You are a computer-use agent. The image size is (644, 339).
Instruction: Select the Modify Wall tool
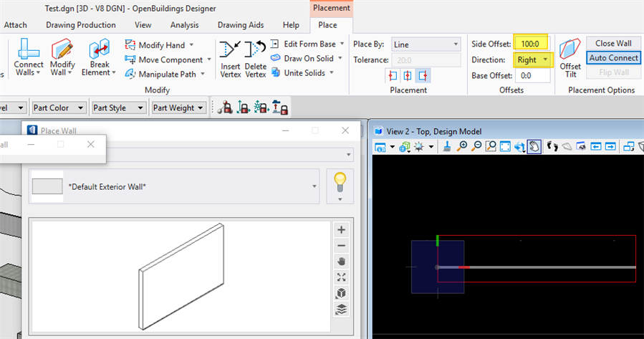(62, 57)
